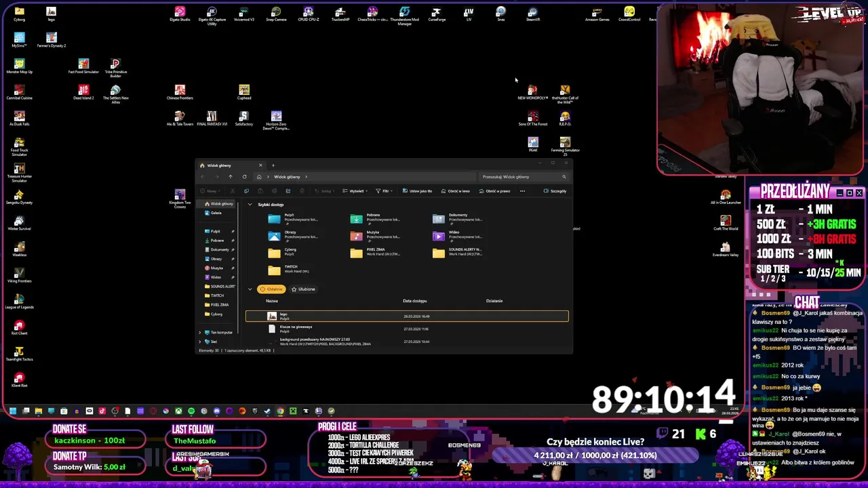Screen dimensions: 868x488
Task: Select the lego file row
Action: click(407, 317)
